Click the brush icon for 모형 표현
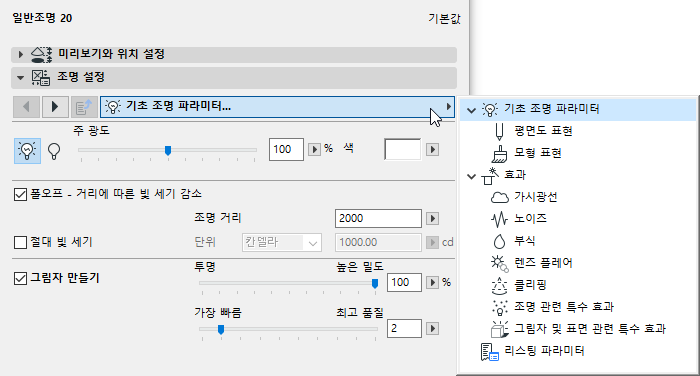Screen dimensions: 700x376 (499, 154)
